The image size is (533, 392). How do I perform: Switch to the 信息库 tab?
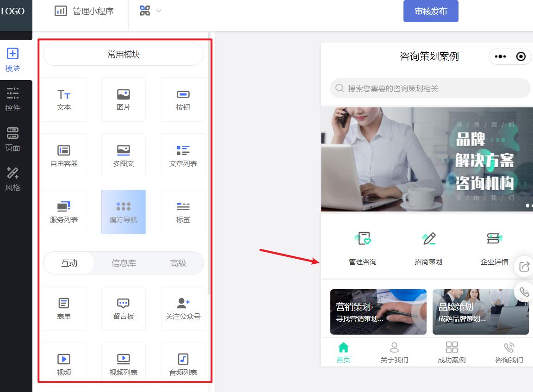(x=123, y=263)
